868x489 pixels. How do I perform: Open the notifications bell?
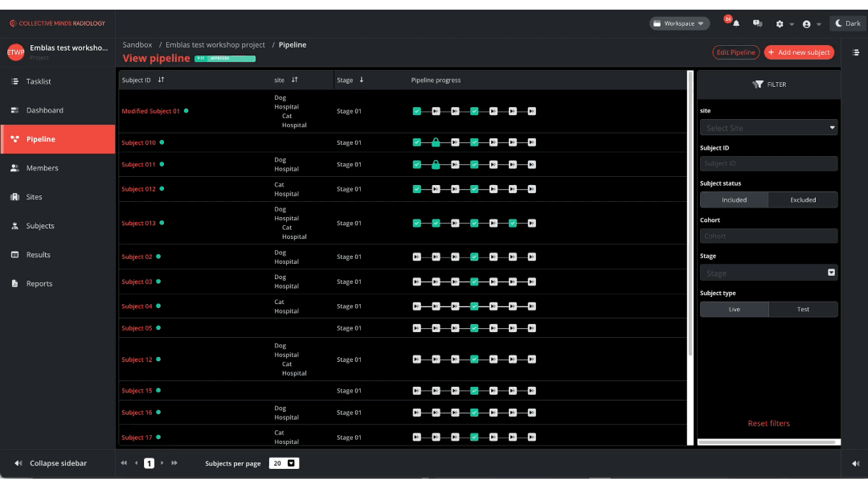735,24
